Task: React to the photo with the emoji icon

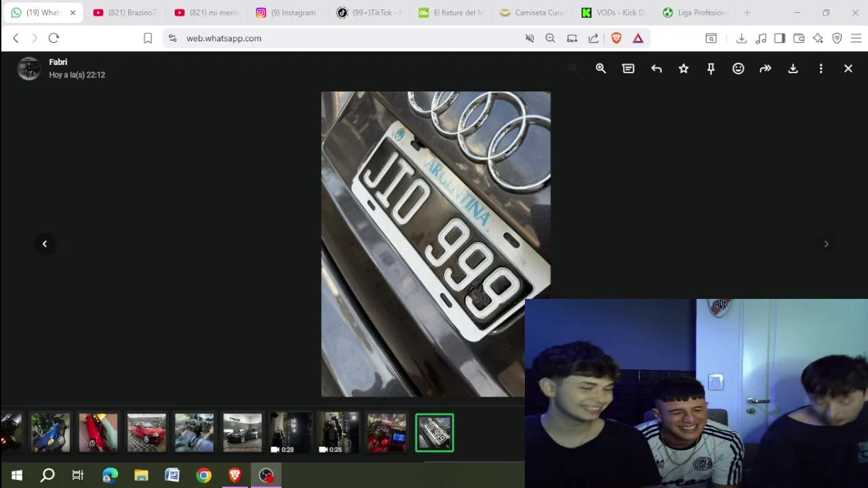Action: click(738, 68)
